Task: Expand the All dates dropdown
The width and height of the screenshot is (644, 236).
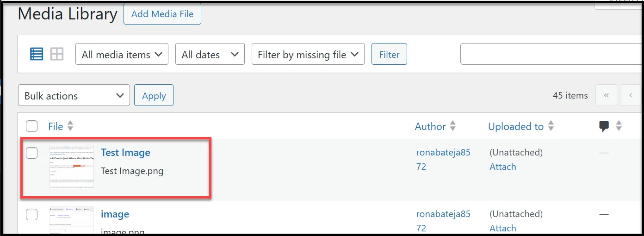Action: (x=210, y=54)
